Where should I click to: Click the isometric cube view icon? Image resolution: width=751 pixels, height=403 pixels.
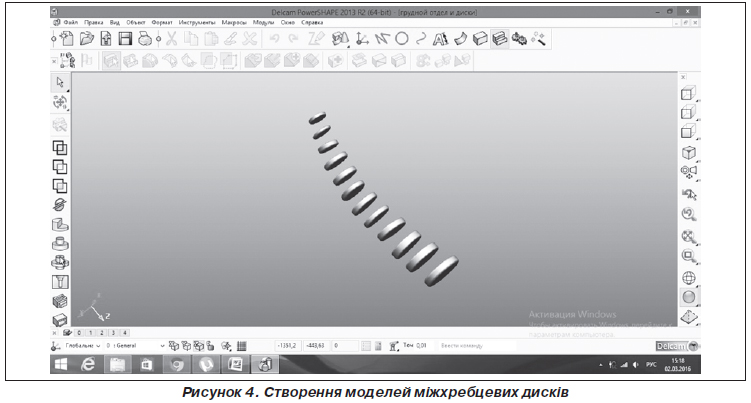(x=689, y=153)
